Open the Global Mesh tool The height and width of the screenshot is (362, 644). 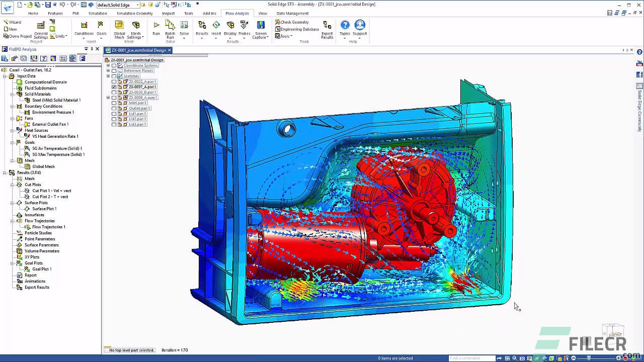(x=119, y=29)
